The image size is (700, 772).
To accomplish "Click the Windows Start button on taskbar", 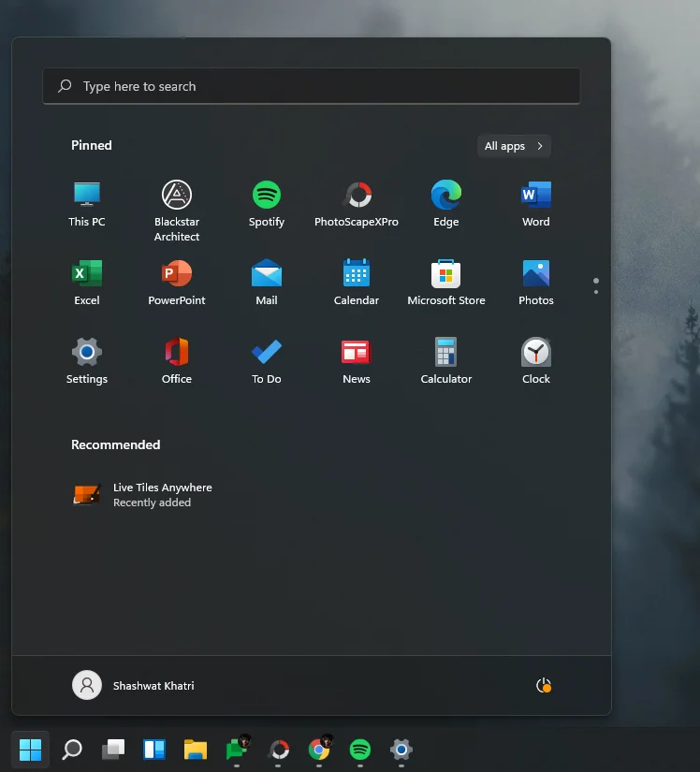I will (30, 750).
